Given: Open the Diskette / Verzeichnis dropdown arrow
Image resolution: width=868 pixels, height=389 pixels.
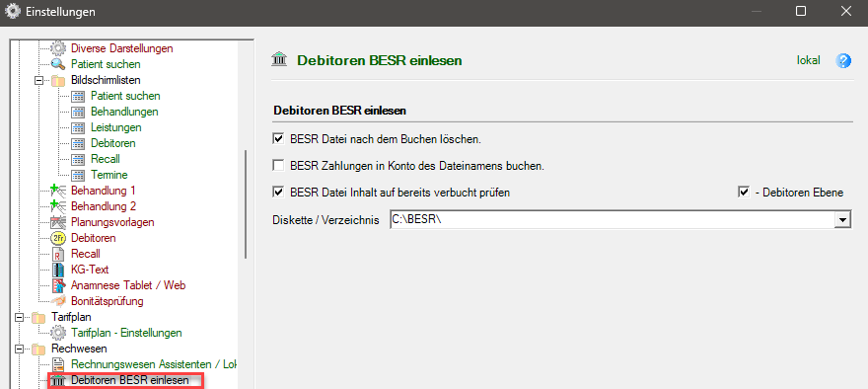Looking at the screenshot, I should click(x=843, y=220).
